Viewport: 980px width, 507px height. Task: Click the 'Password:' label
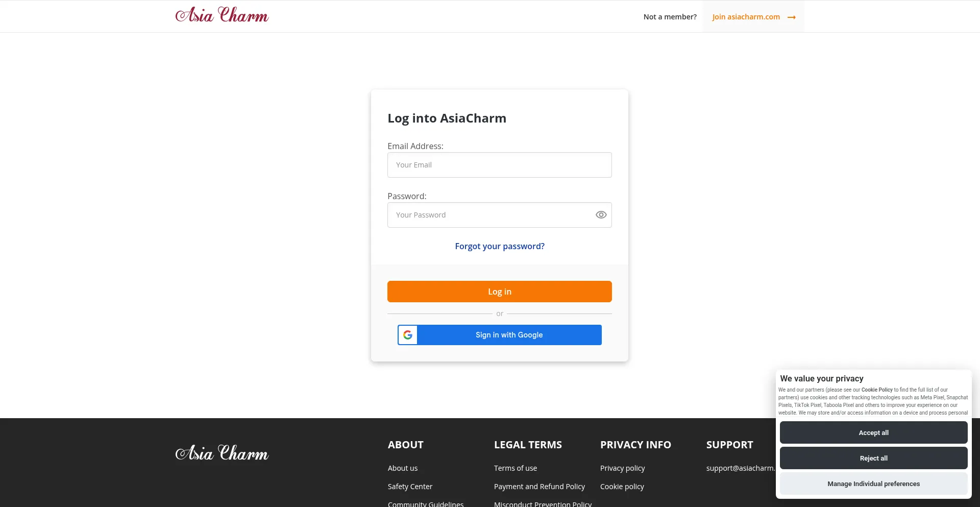click(x=407, y=196)
